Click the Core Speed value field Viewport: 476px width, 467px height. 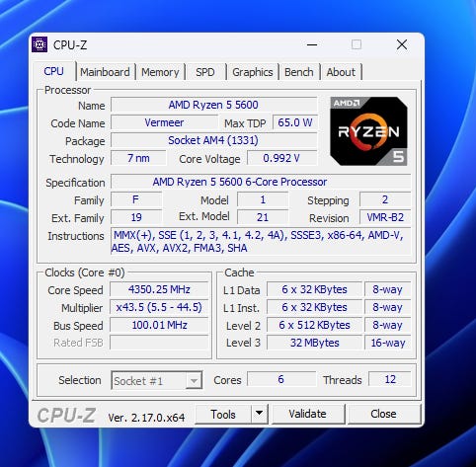pyautogui.click(x=159, y=289)
